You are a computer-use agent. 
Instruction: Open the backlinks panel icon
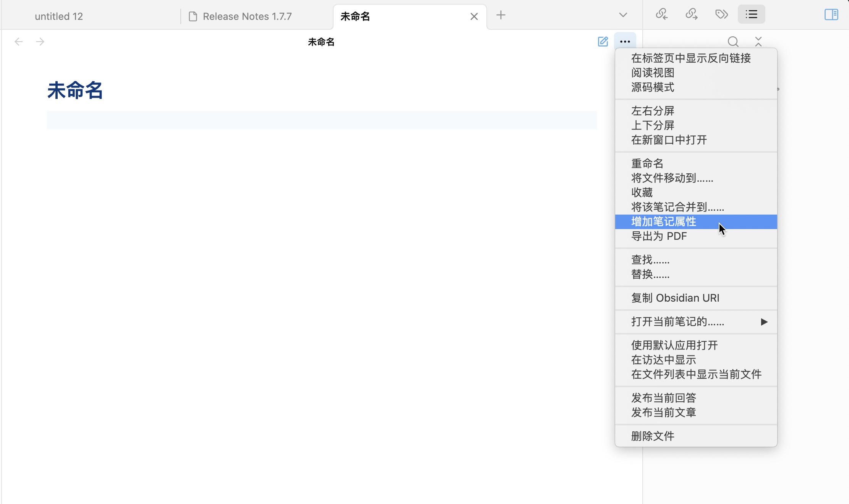pyautogui.click(x=661, y=15)
